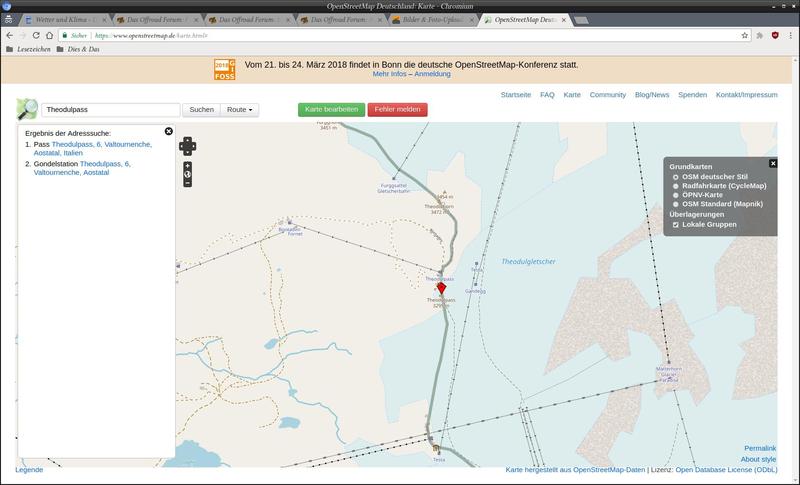Open the Open Database License (ODbL) link
The image size is (800, 485).
point(726,470)
